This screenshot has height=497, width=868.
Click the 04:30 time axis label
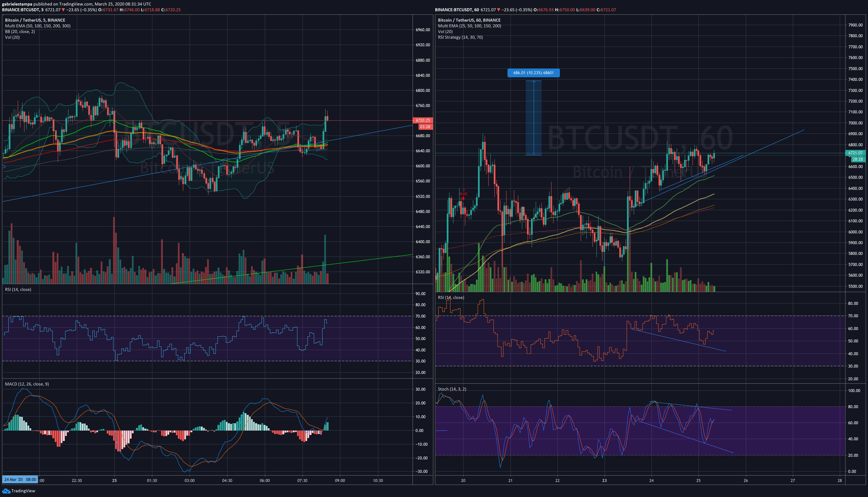pos(227,481)
